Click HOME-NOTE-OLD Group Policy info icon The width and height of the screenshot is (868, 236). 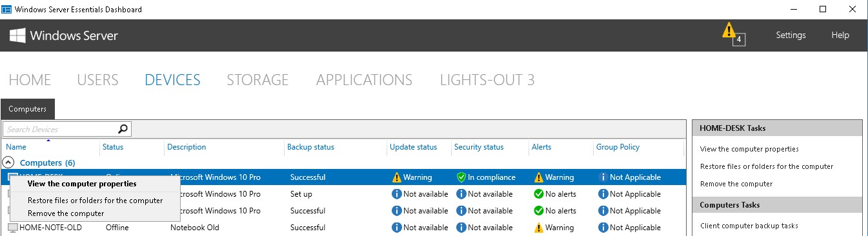[603, 228]
